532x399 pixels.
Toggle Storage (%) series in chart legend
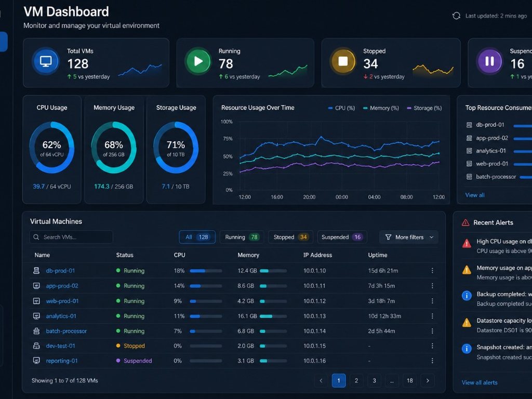424,108
